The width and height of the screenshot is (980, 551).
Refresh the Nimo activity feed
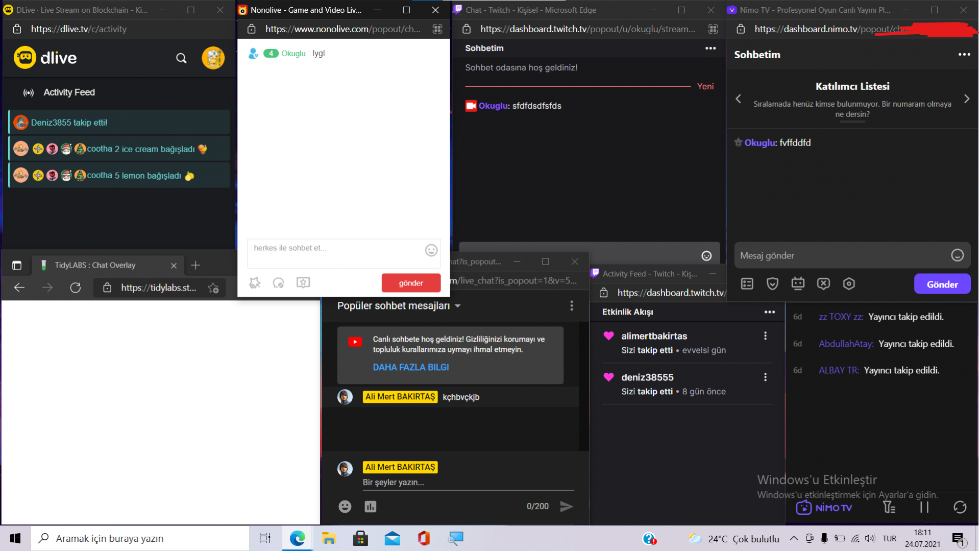point(960,507)
